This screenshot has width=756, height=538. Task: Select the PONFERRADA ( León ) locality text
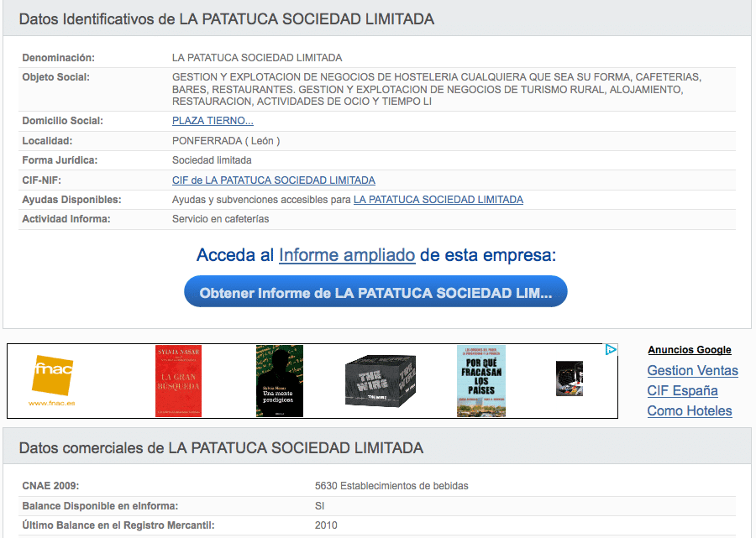[x=226, y=141]
